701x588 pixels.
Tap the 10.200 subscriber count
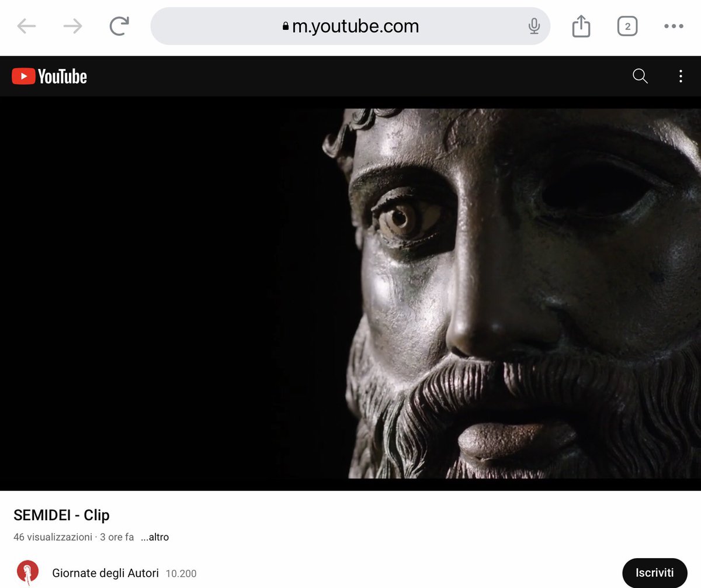181,574
